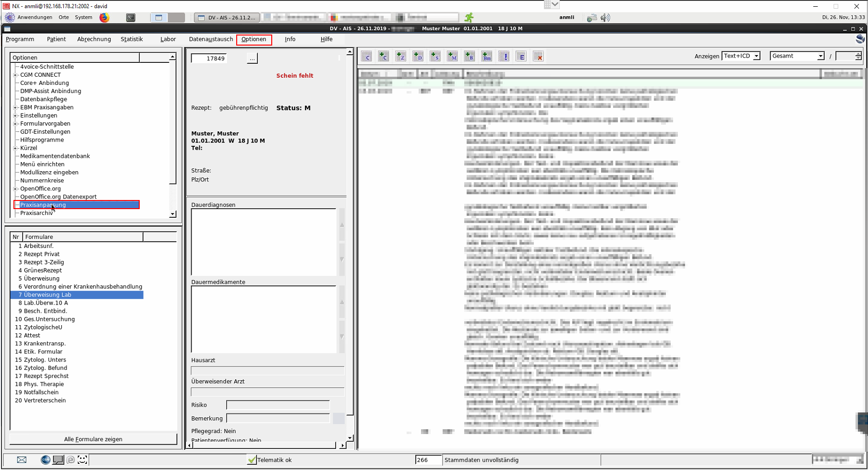Screen dimensions: 868x470
Task: Click the smiley face icon in status bar
Action: [x=83, y=460]
